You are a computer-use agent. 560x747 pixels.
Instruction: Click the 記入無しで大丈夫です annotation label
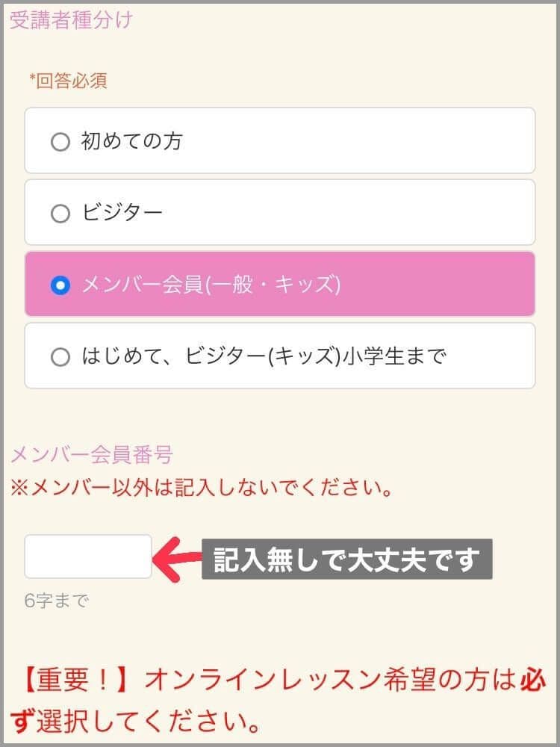(x=346, y=559)
